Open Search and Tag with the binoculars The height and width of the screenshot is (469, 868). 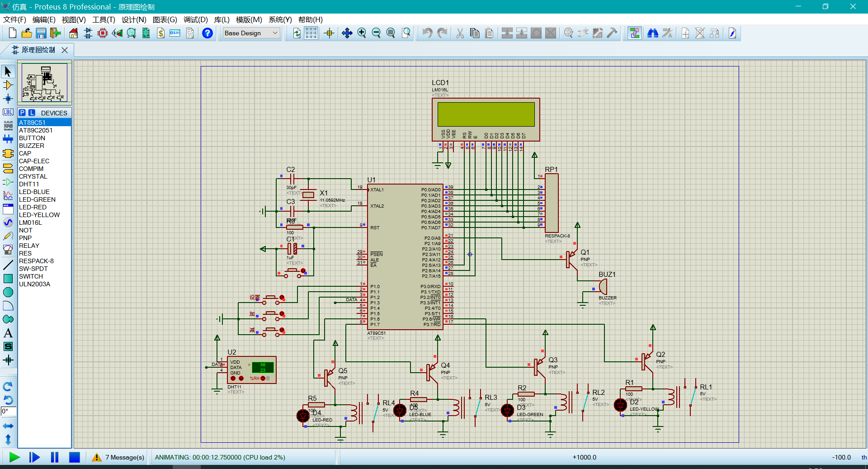coord(653,33)
